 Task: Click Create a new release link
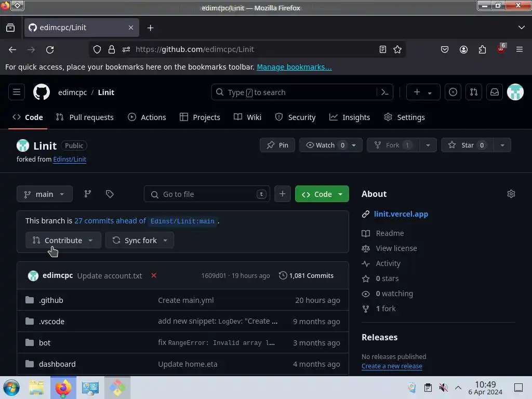pos(392,366)
